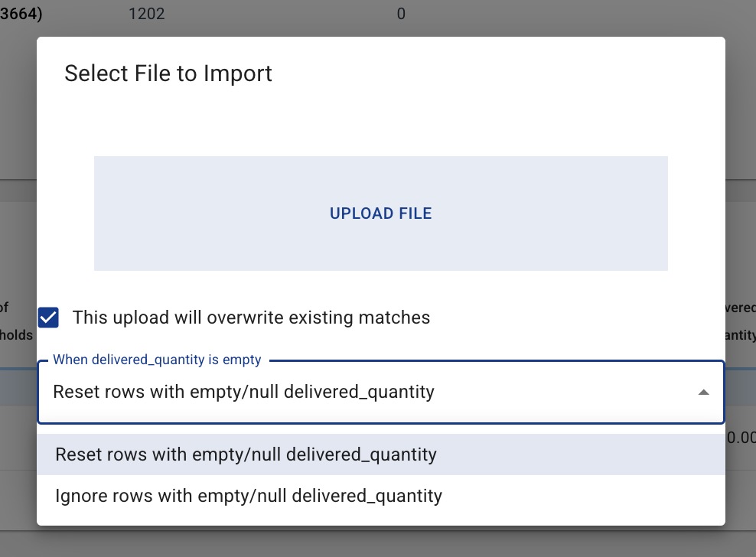This screenshot has height=557, width=756.
Task: Click the Select File to Import heading
Action: 168,73
